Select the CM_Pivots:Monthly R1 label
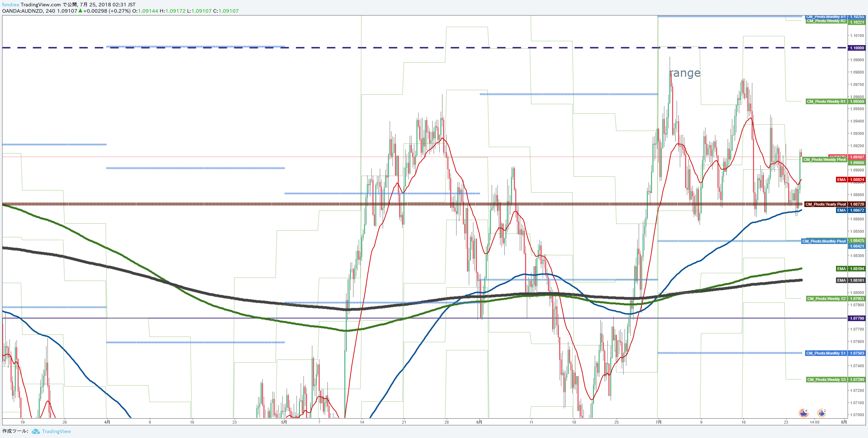 826,17
